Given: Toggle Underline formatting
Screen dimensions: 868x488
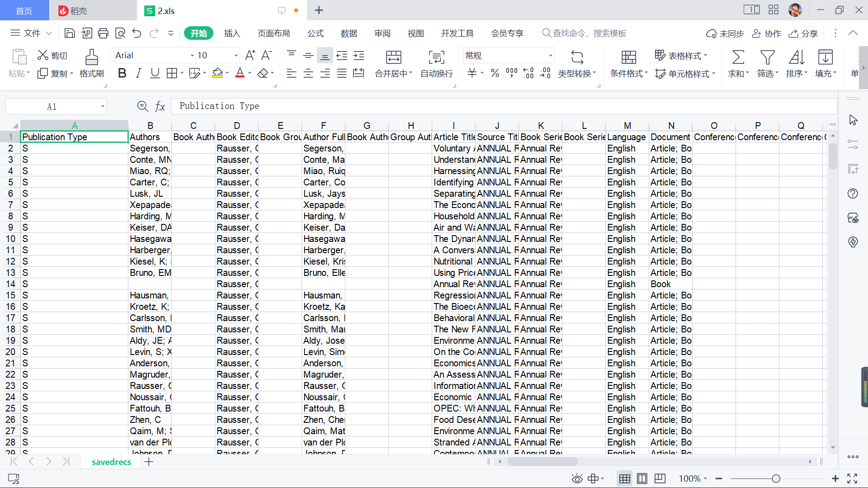Looking at the screenshot, I should 155,73.
